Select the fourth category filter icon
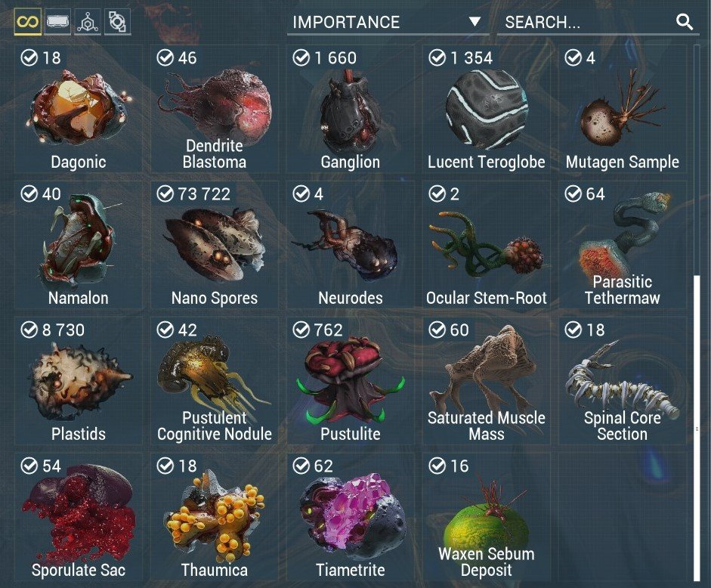 tap(117, 21)
